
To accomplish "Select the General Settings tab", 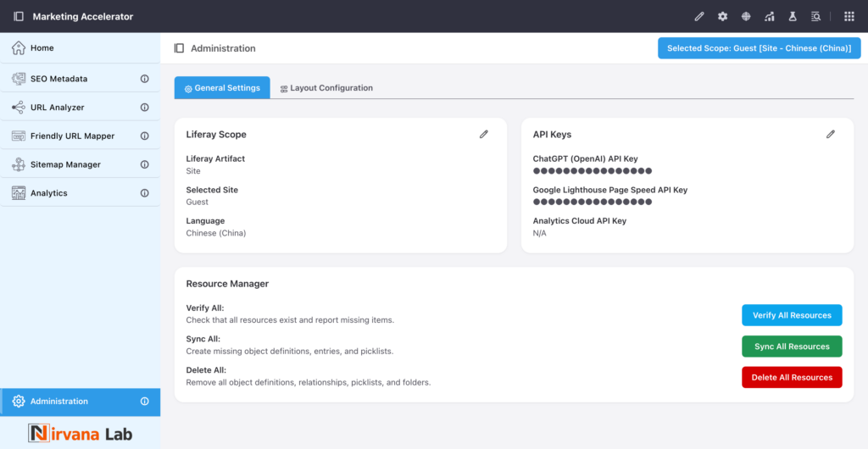I will (x=222, y=88).
